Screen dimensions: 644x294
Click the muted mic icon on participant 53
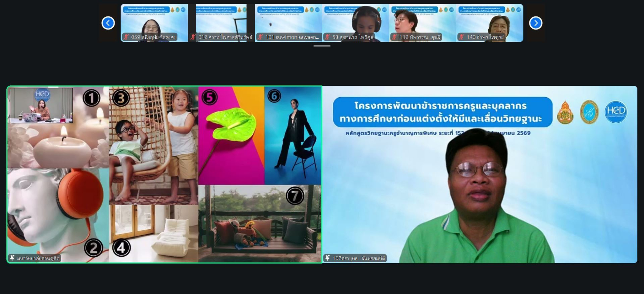pos(327,37)
